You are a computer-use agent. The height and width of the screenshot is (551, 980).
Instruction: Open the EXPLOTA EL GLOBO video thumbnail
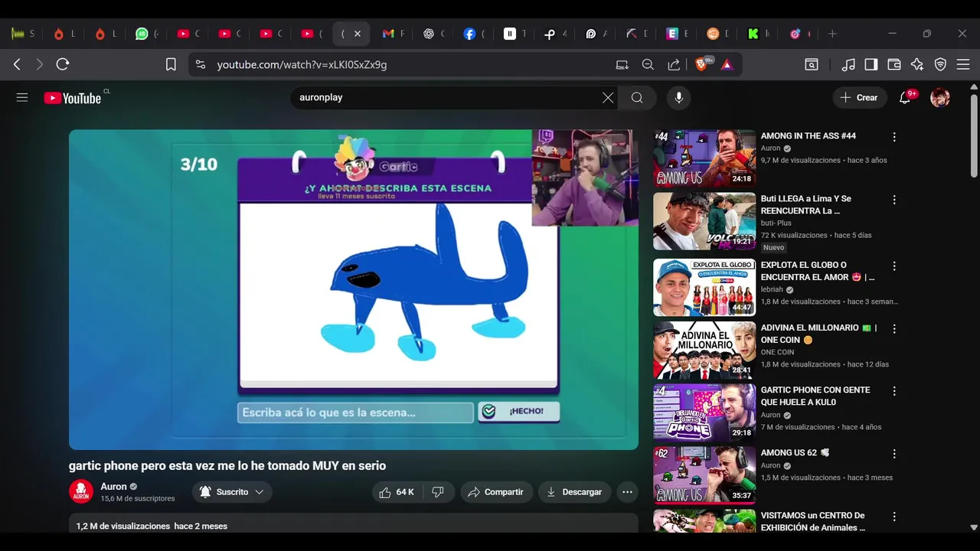704,287
